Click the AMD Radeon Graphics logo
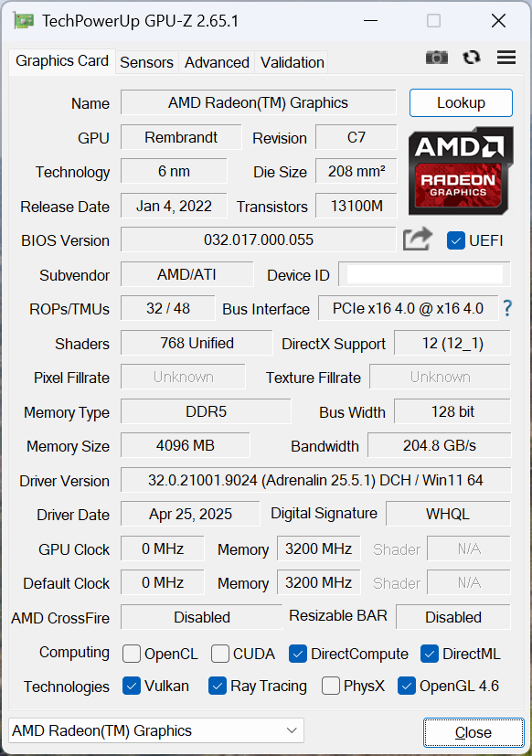This screenshot has height=756, width=532. tap(461, 171)
